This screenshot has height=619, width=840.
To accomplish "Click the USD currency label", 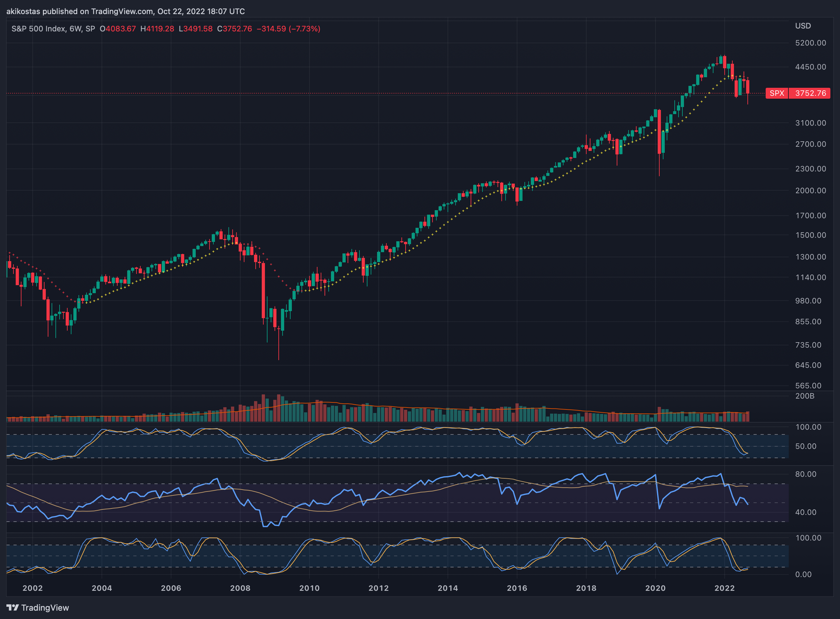I will [x=803, y=26].
